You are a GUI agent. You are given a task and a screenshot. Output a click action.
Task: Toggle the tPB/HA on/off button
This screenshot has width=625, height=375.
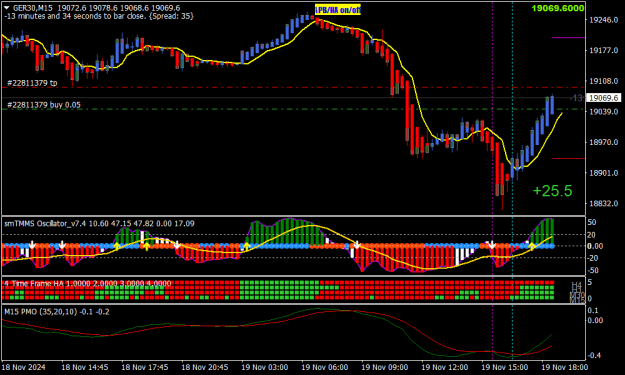(x=338, y=10)
